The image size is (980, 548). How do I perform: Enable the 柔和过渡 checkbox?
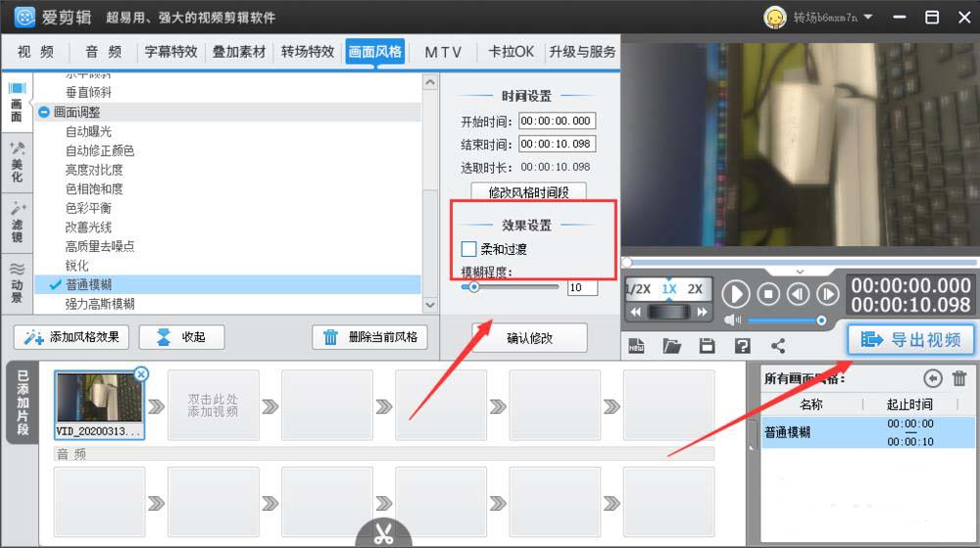pyautogui.click(x=468, y=249)
